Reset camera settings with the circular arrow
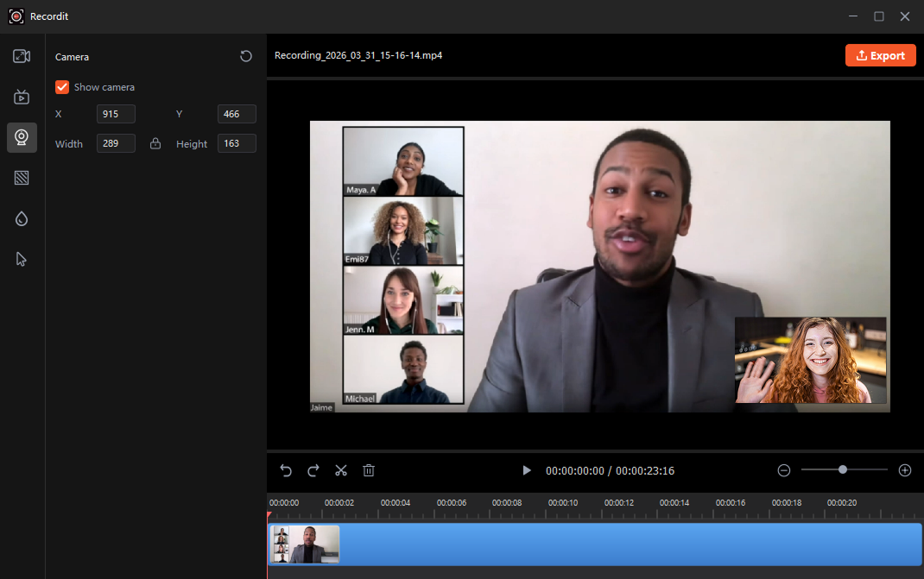The width and height of the screenshot is (924, 579). [246, 56]
